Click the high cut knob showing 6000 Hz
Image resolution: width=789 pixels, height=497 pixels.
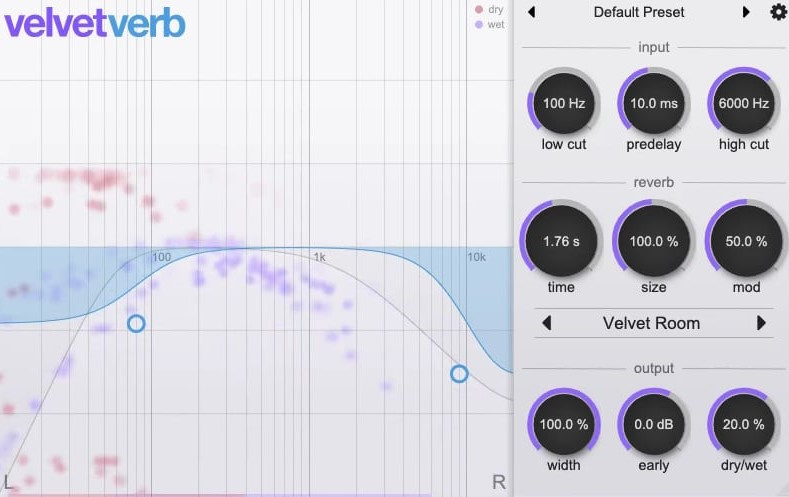click(x=744, y=103)
